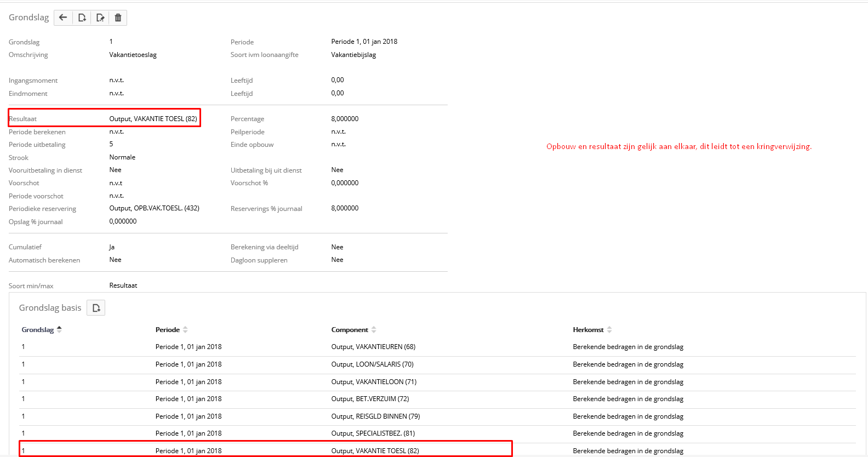Click the Output, VAKANTIE TOESL (82) table row
The width and height of the screenshot is (868, 457).
click(375, 450)
